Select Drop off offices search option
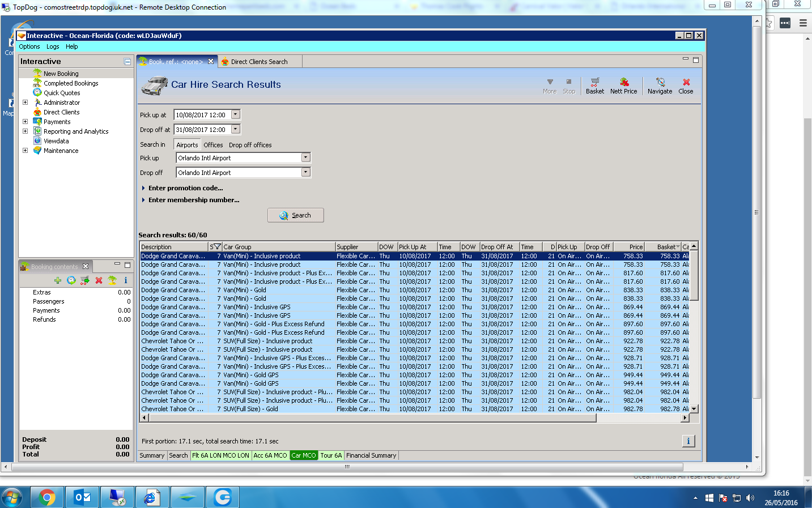Image resolution: width=812 pixels, height=508 pixels. [x=250, y=145]
